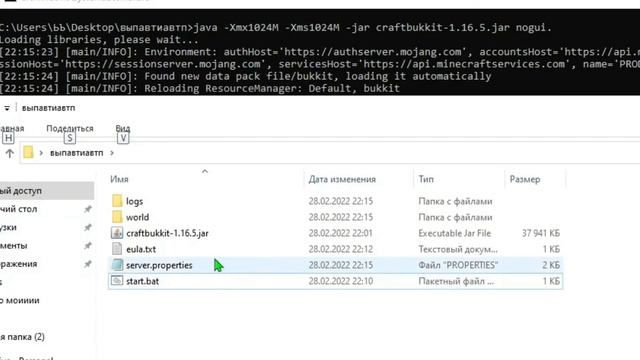640x360 pixels.
Task: Click Папка с файлами type of logs
Action: coord(455,201)
